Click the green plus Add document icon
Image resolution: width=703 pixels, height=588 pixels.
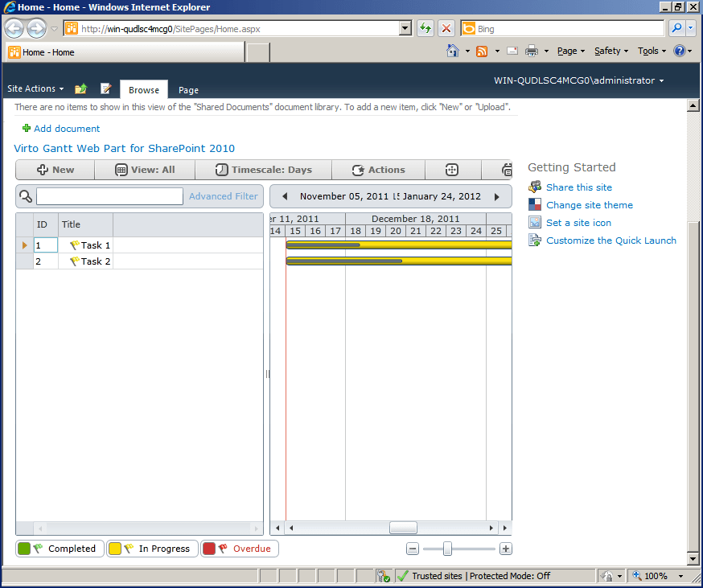pyautogui.click(x=27, y=128)
